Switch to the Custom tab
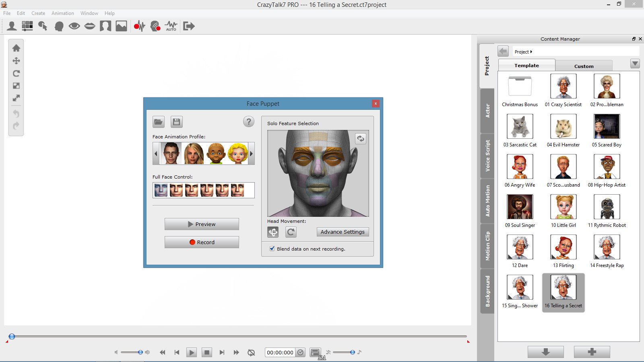Image resolution: width=644 pixels, height=362 pixels. click(584, 66)
